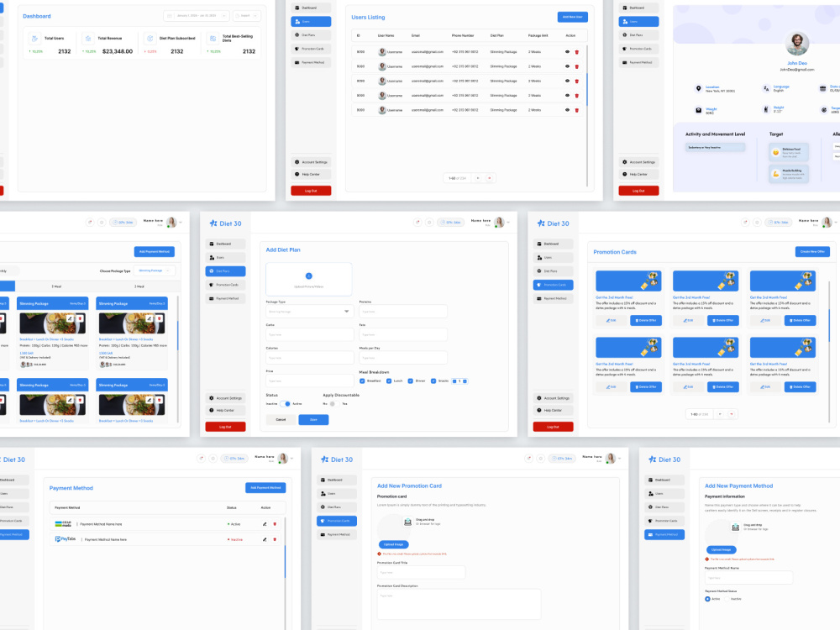Open Payment Method from Add Diet Plan sidebar
This screenshot has height=630, width=840.
[x=225, y=298]
